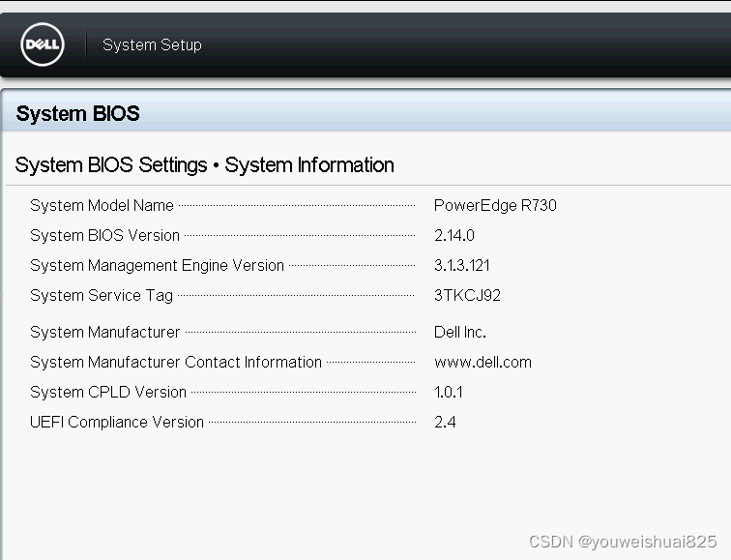Click service tag value 3TKCJ92
The width and height of the screenshot is (731, 560).
pos(467,295)
